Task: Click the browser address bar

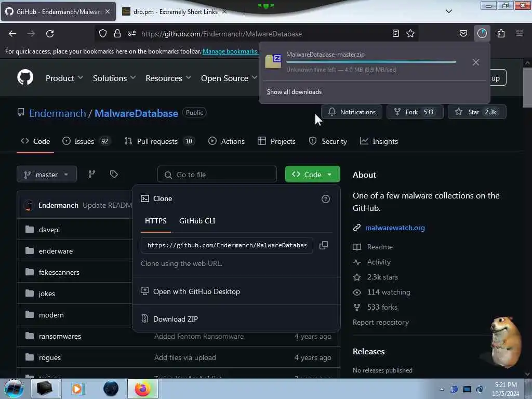Action: pyautogui.click(x=256, y=34)
